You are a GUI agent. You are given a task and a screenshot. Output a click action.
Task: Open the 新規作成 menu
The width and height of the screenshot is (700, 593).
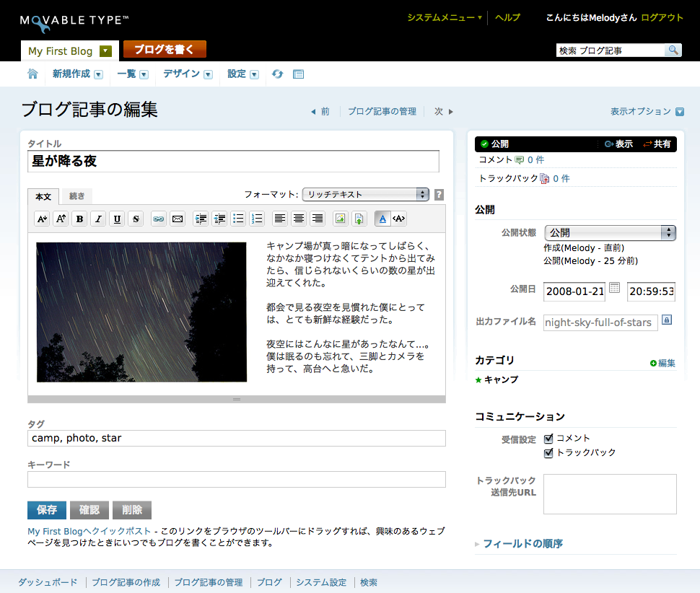pos(78,74)
